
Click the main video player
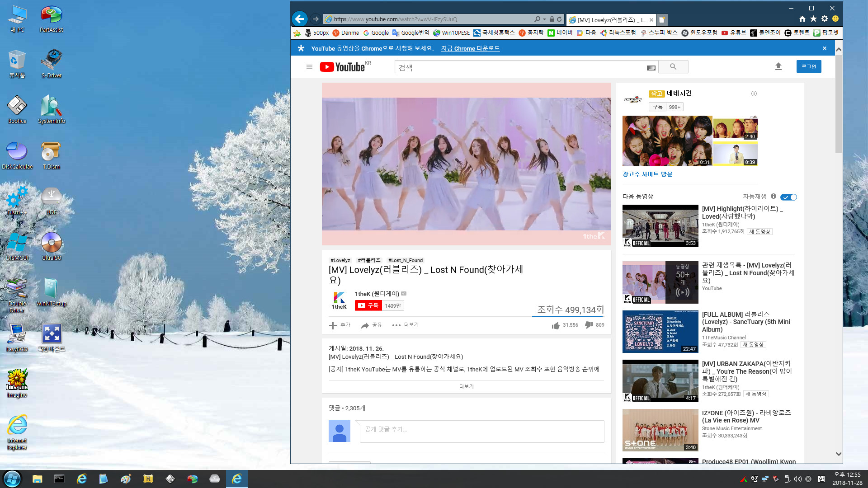tap(467, 164)
